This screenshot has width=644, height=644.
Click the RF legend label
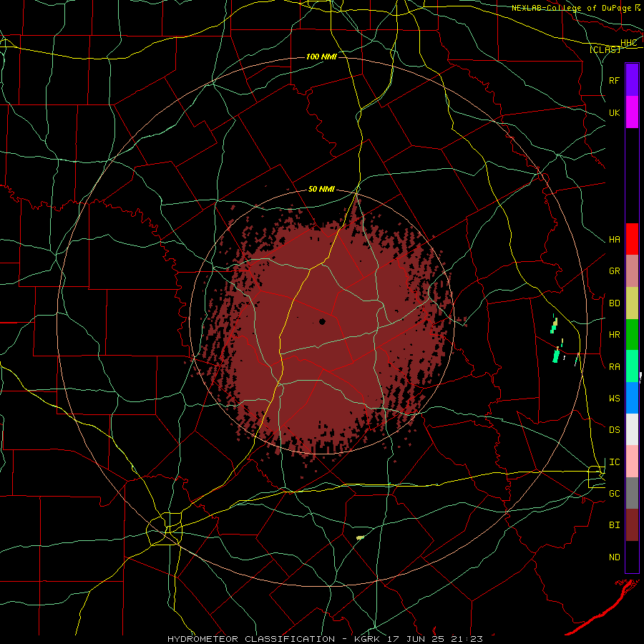[614, 80]
